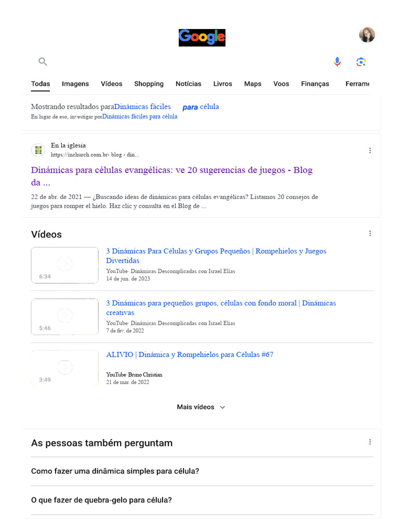Screen dimensions: 399x532
Task: Open video about células con fondo moral
Action: (x=221, y=308)
